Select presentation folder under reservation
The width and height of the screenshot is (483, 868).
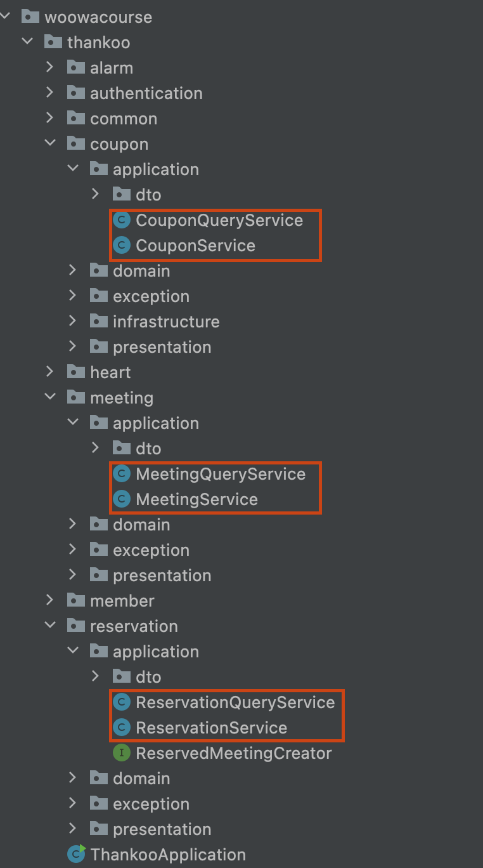click(162, 829)
